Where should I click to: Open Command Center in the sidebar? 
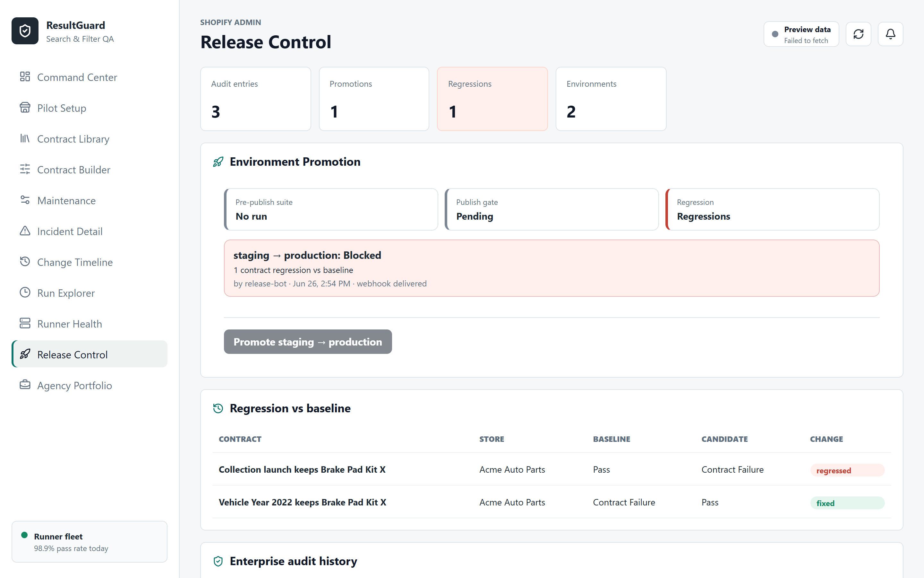[x=90, y=77]
